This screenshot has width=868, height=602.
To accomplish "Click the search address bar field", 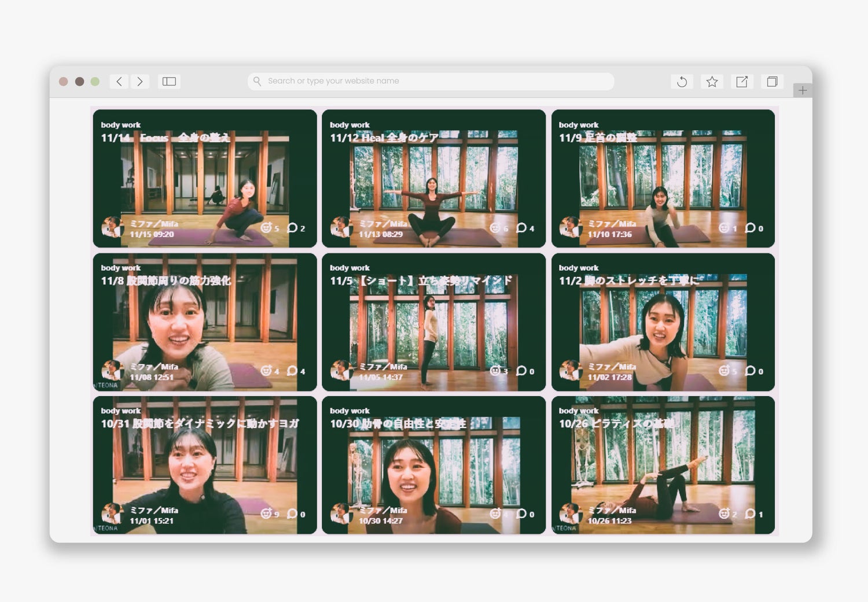I will (431, 81).
